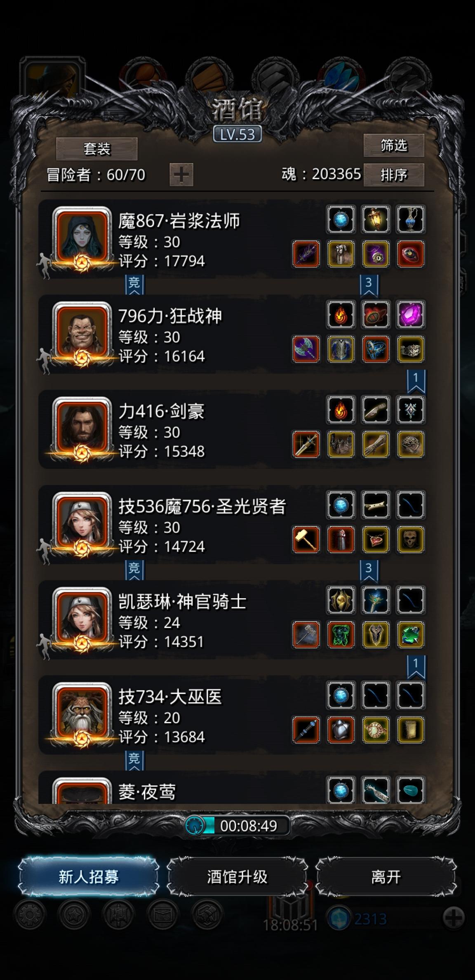The height and width of the screenshot is (980, 475).
Task: Tap the lantern skill icon of 岩浆法师
Action: point(376,219)
